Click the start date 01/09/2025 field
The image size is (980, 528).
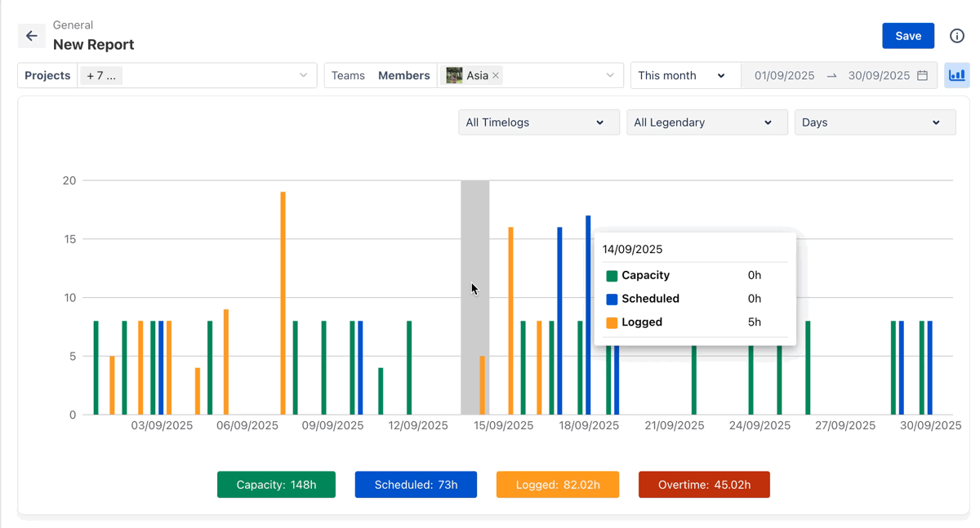[x=784, y=75]
